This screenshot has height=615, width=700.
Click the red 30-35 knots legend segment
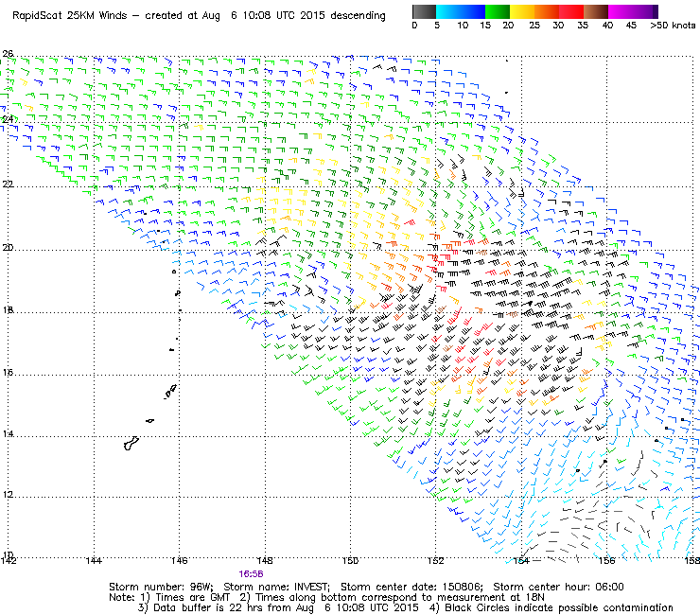point(571,11)
